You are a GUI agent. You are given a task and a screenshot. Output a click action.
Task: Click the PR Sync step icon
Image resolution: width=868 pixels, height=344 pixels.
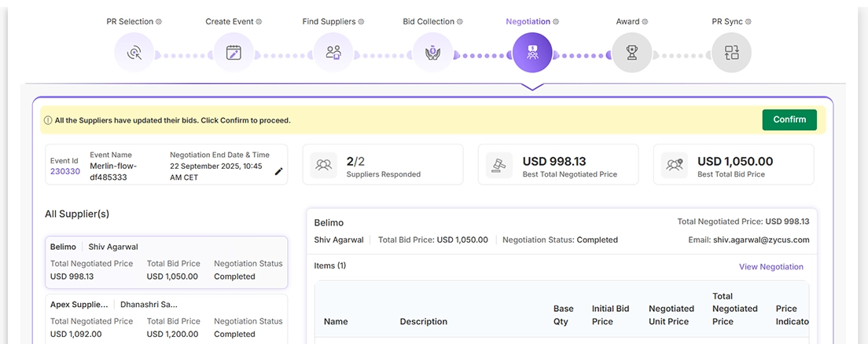click(x=731, y=53)
